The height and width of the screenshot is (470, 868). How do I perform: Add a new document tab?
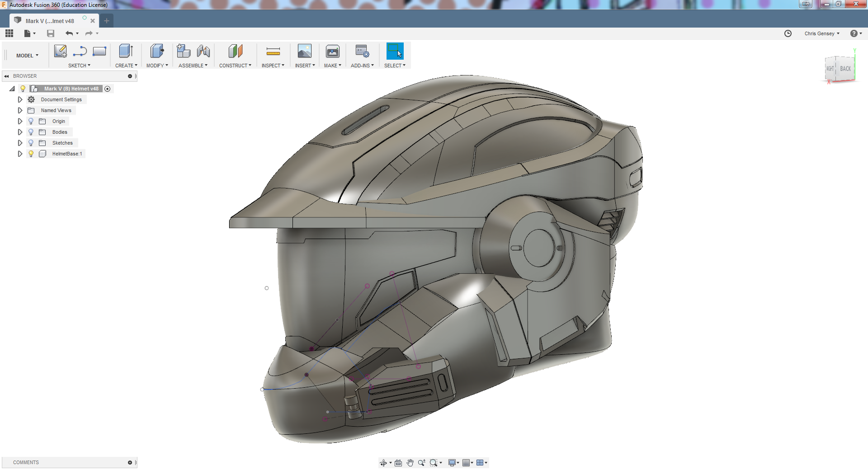coord(107,21)
